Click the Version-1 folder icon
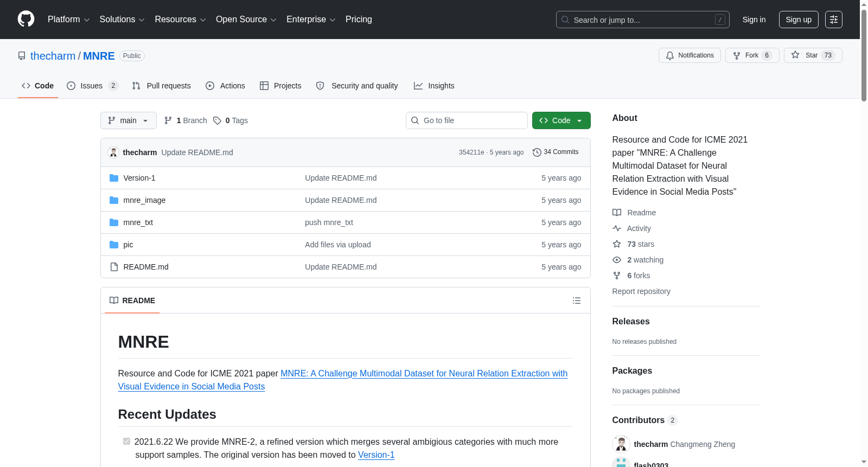The width and height of the screenshot is (868, 467). [x=114, y=178]
